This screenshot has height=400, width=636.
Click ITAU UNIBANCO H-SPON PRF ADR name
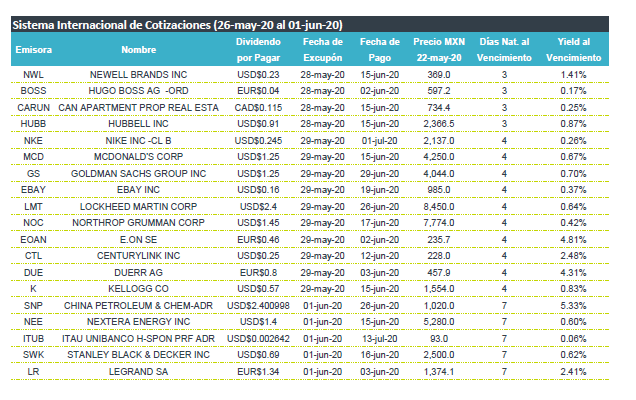pyautogui.click(x=138, y=339)
